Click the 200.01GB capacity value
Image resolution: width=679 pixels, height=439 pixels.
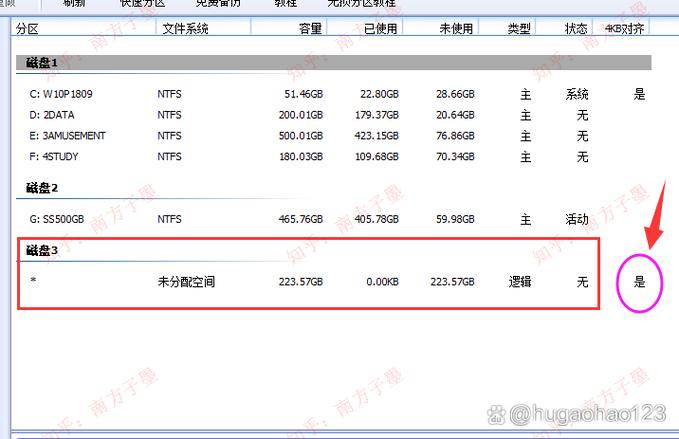[x=301, y=115]
